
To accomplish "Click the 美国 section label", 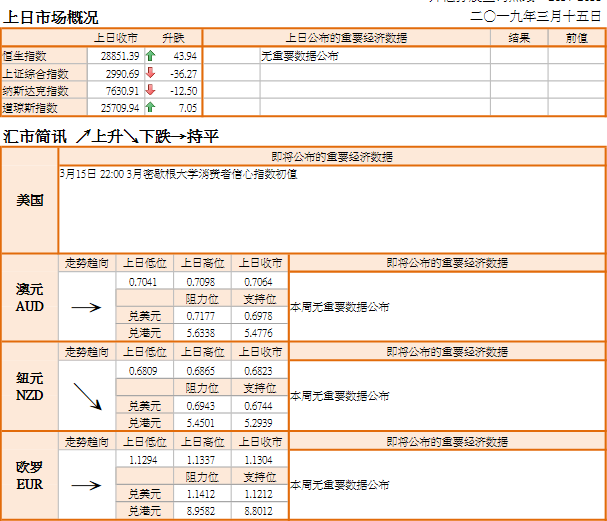I will tap(30, 201).
